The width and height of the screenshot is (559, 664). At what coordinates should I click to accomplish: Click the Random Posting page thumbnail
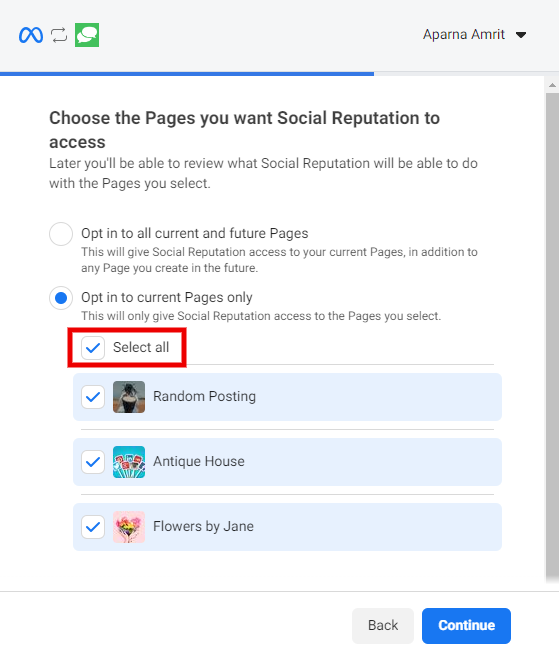tap(129, 397)
